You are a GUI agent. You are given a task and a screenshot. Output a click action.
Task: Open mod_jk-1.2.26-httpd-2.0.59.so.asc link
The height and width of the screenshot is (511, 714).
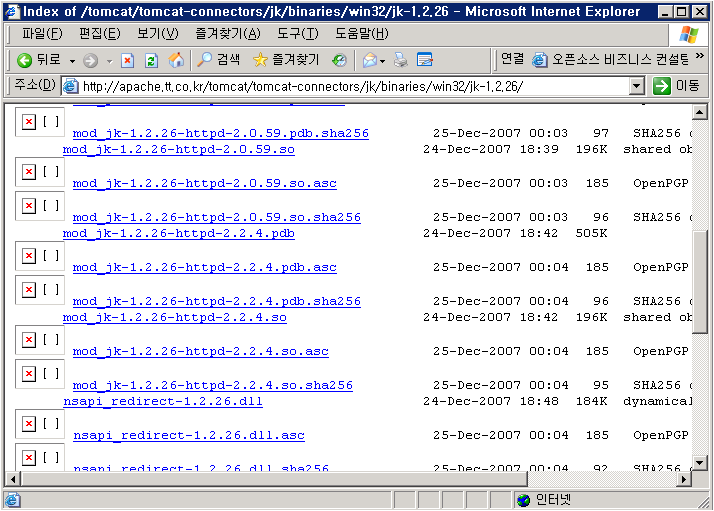click(204, 184)
